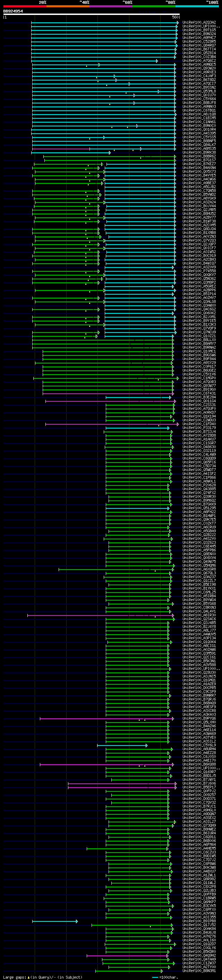Click the label UniRef100_Q43885
This screenshot has height=980, width=222.
[199, 489]
